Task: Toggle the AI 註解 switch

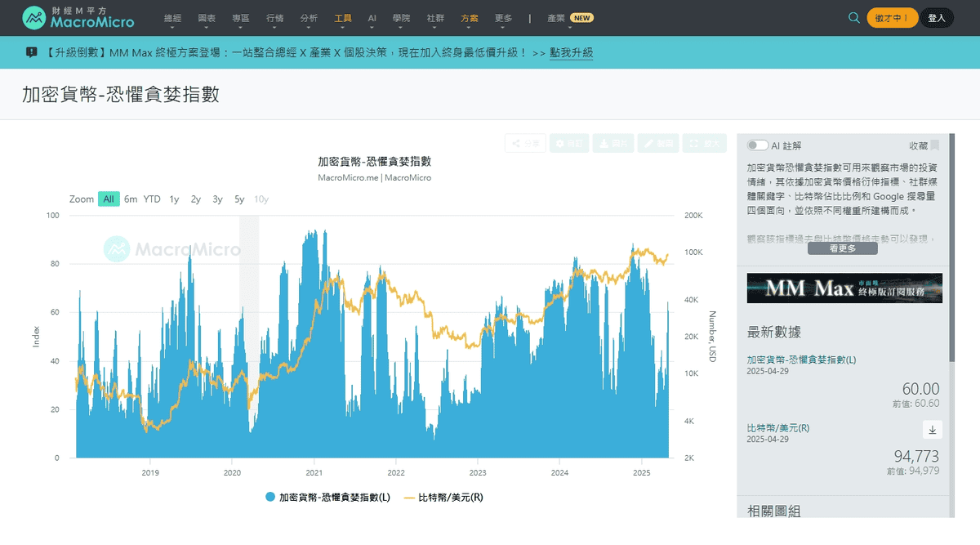Action: point(757,145)
